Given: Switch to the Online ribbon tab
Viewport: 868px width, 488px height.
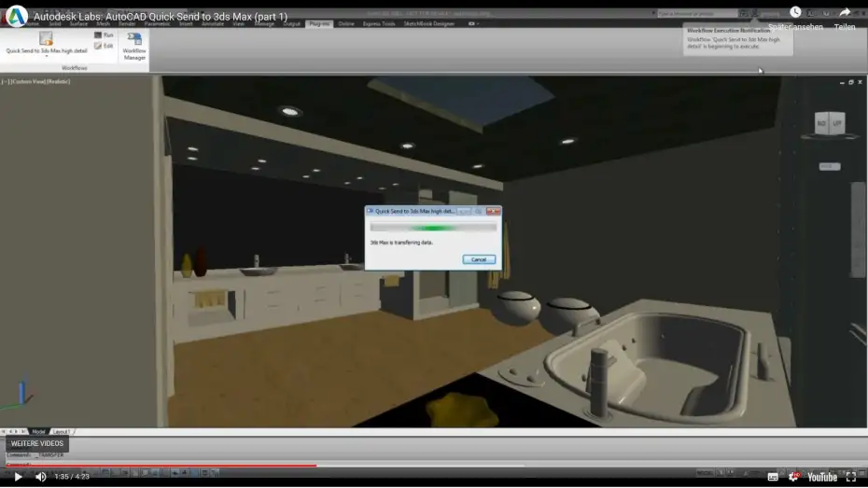Looking at the screenshot, I should (x=346, y=23).
